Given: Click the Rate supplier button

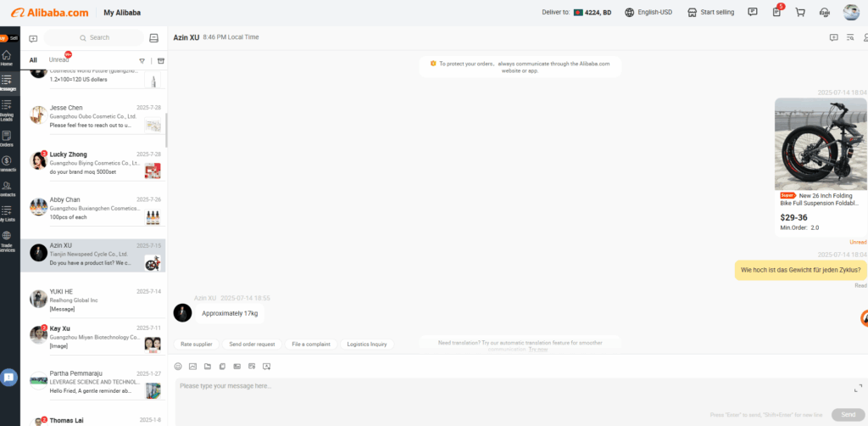Looking at the screenshot, I should 196,344.
